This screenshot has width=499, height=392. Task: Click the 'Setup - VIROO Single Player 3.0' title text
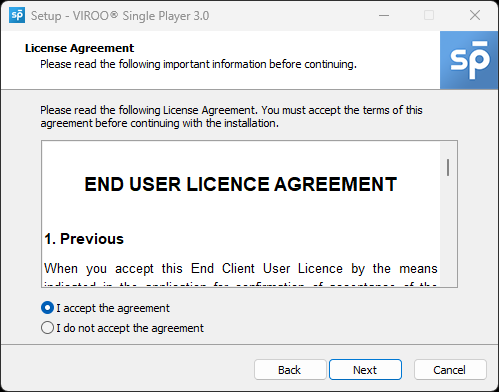(120, 16)
